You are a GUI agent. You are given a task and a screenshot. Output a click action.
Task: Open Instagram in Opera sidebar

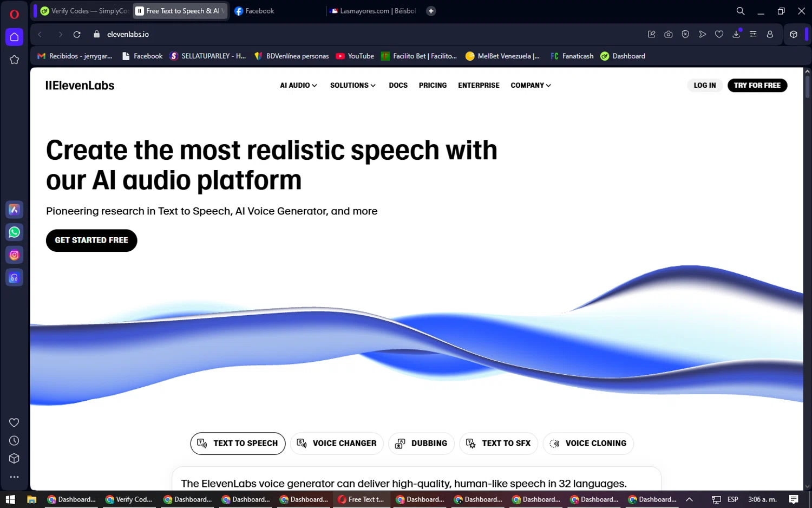click(15, 255)
